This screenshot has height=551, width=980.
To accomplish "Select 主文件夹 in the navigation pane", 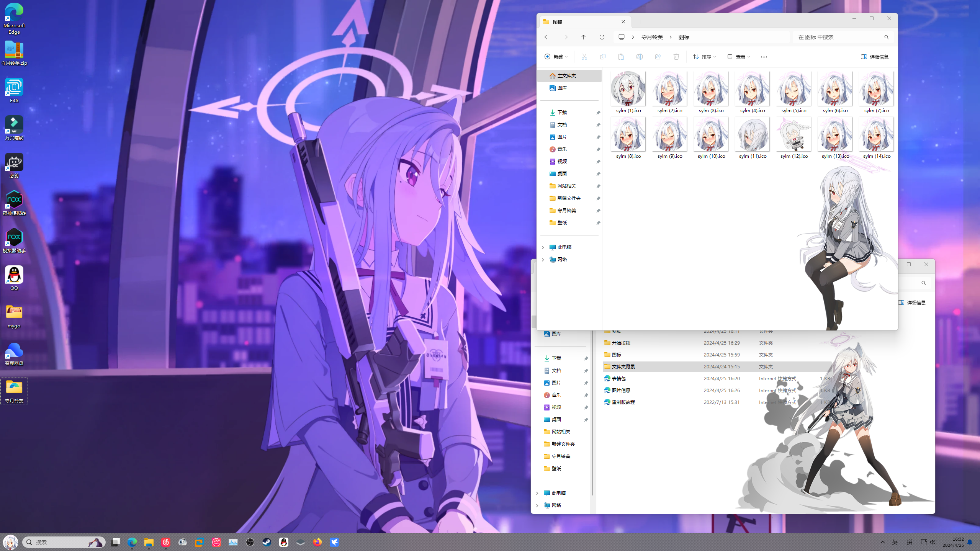I will (x=566, y=76).
